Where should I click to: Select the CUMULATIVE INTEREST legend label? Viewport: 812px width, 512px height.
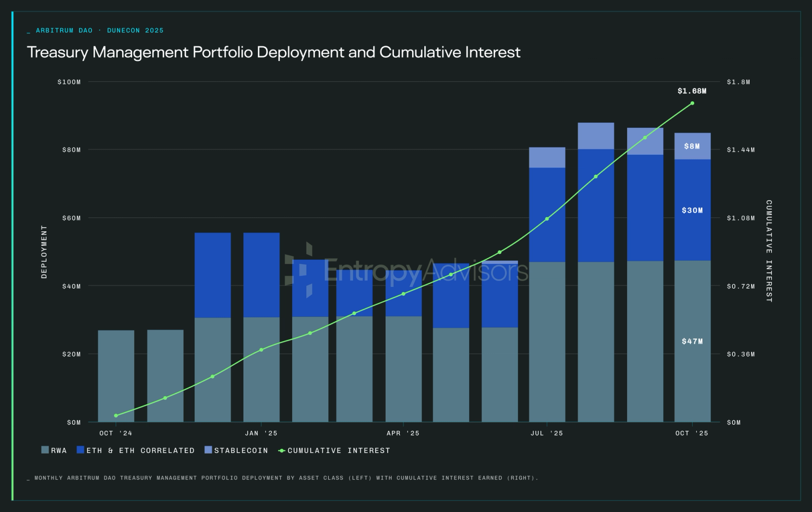(339, 451)
